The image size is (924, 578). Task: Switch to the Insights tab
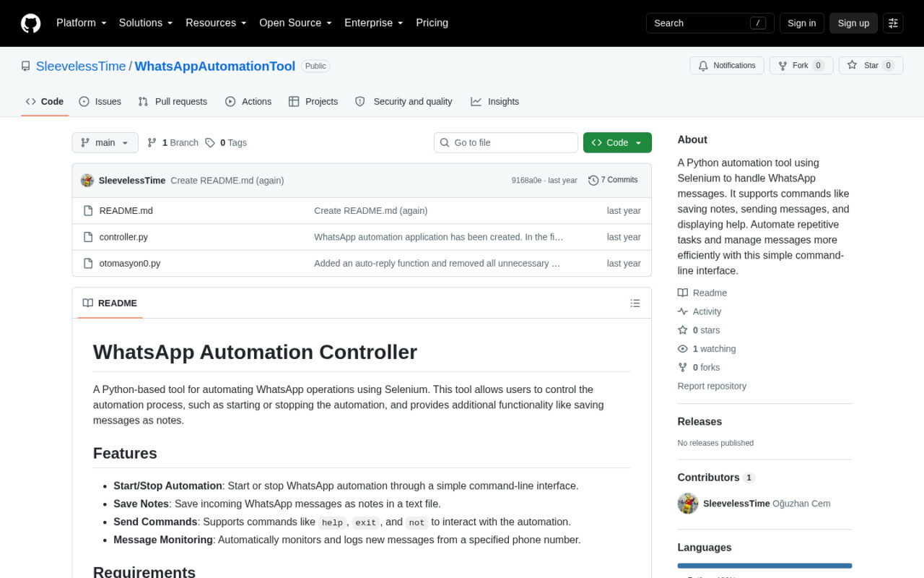point(495,102)
